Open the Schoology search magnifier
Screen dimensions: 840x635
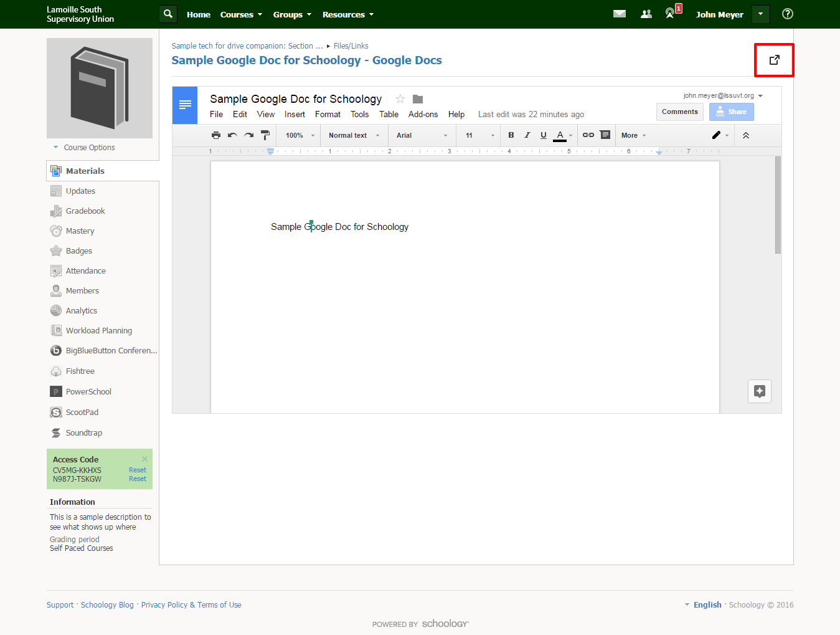pyautogui.click(x=168, y=14)
